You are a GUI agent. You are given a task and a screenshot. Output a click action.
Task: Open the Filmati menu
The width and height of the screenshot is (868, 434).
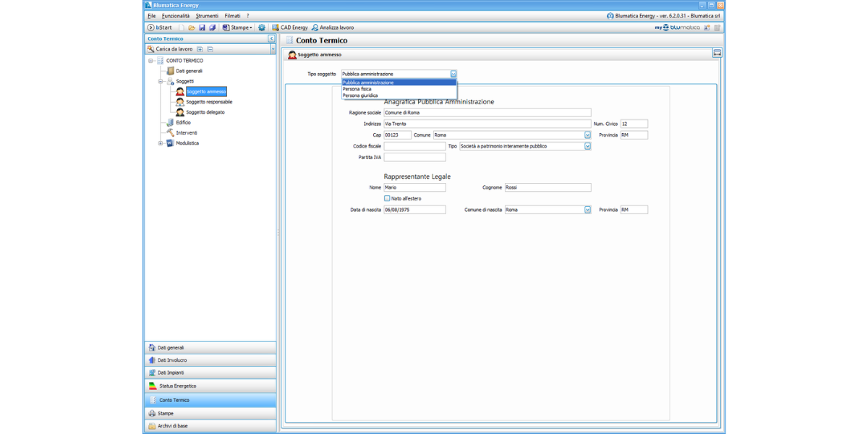232,16
